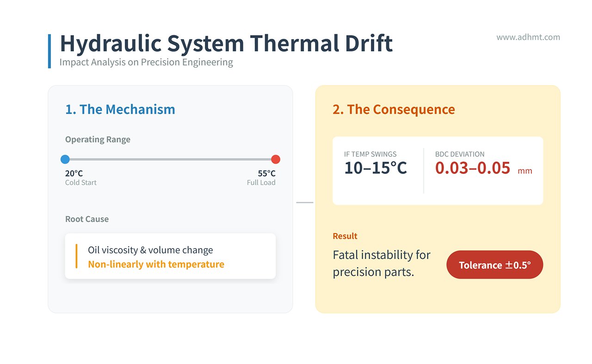The image size is (592, 364).
Task: Click the Fatal instability for precision parts text
Action: [x=382, y=263]
